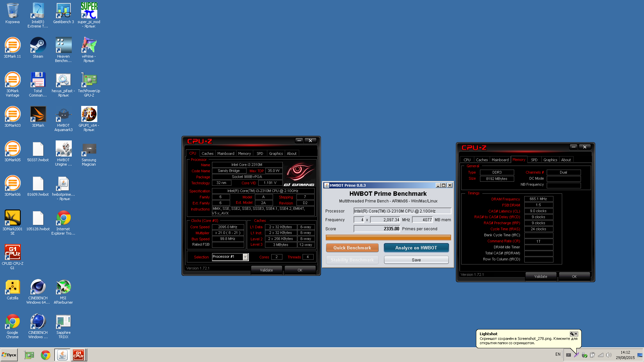The width and height of the screenshot is (644, 362).
Task: Launch 3DMark2001 SE desktop shortcut
Action: (x=12, y=222)
